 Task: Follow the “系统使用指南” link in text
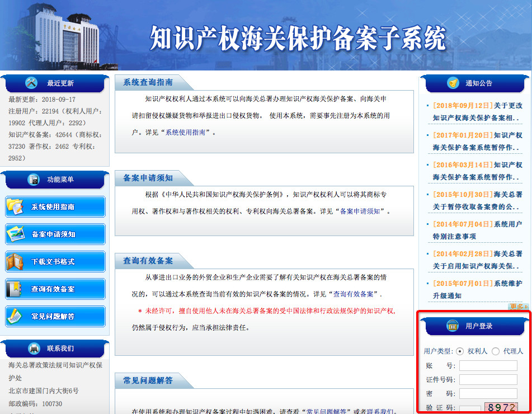coord(185,133)
